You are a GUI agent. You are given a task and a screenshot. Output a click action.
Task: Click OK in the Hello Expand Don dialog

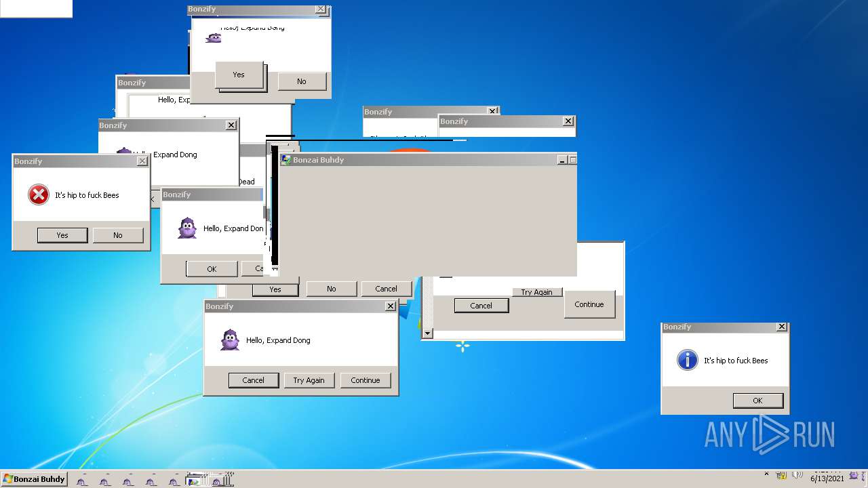coord(212,269)
